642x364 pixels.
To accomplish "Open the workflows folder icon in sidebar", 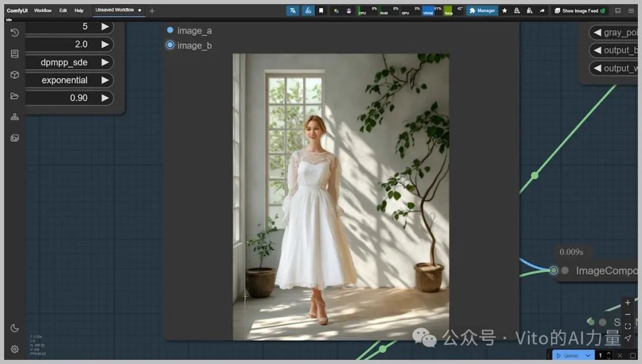I will [15, 96].
